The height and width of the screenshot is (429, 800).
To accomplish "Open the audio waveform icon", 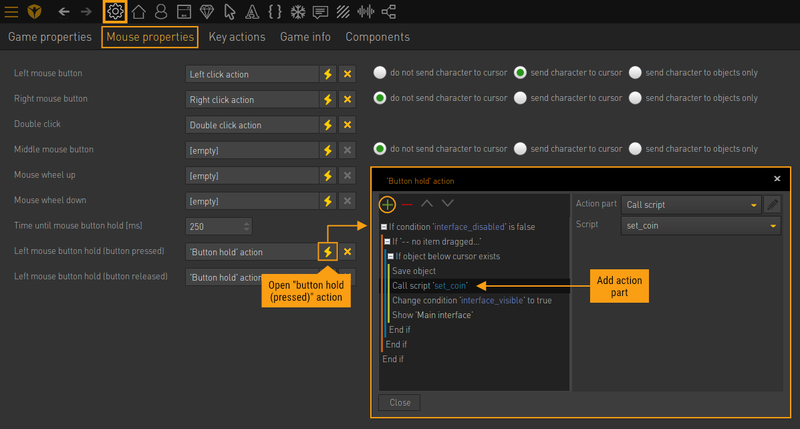I will click(x=366, y=11).
